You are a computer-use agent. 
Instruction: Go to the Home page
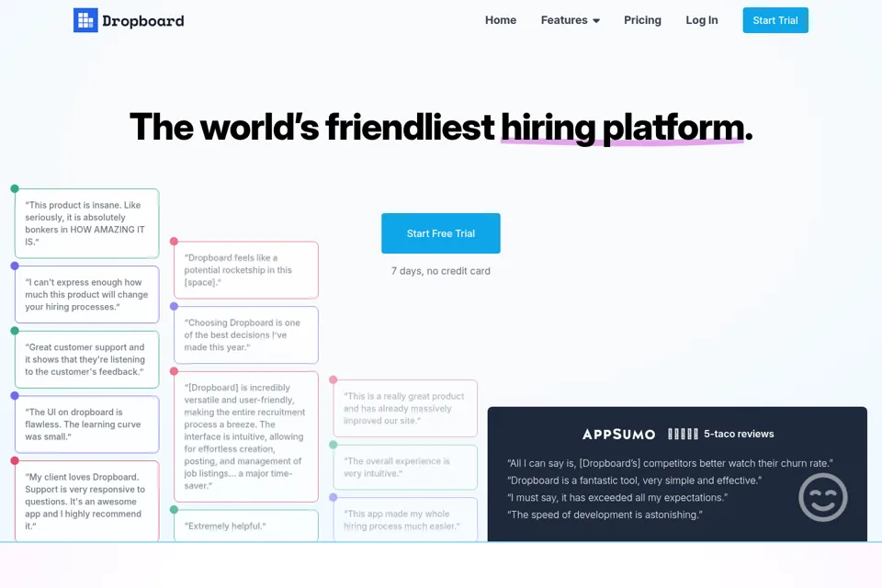pos(501,20)
